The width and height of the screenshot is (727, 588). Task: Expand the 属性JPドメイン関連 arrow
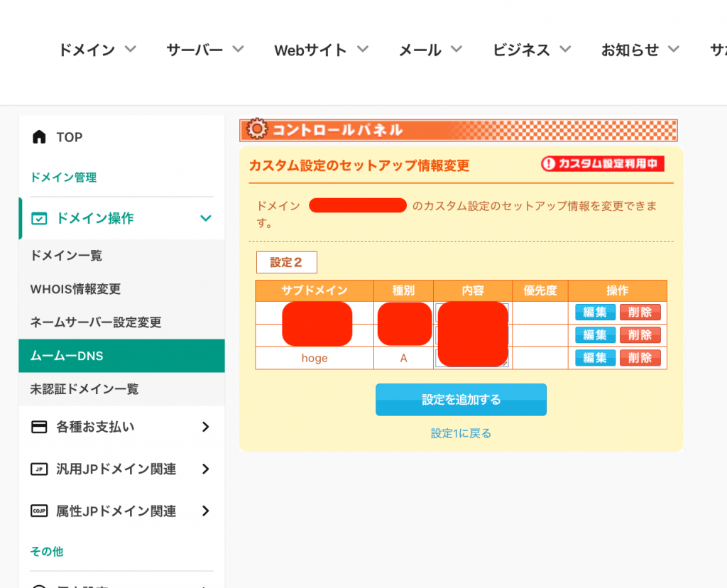(206, 511)
